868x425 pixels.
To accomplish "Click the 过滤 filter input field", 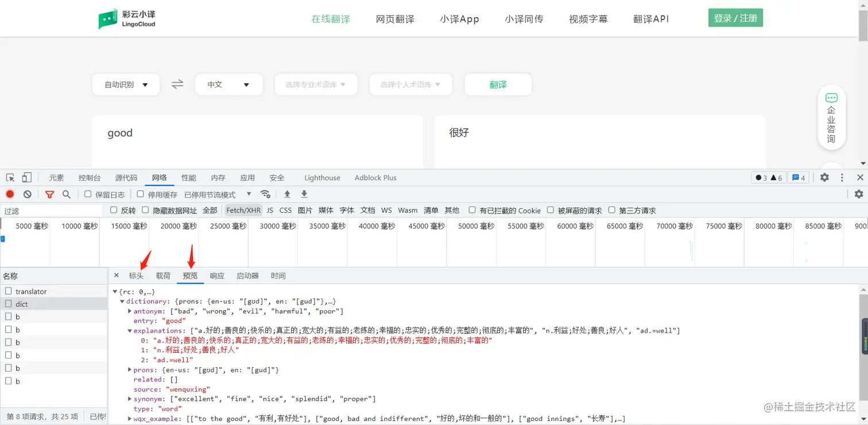I will 52,210.
